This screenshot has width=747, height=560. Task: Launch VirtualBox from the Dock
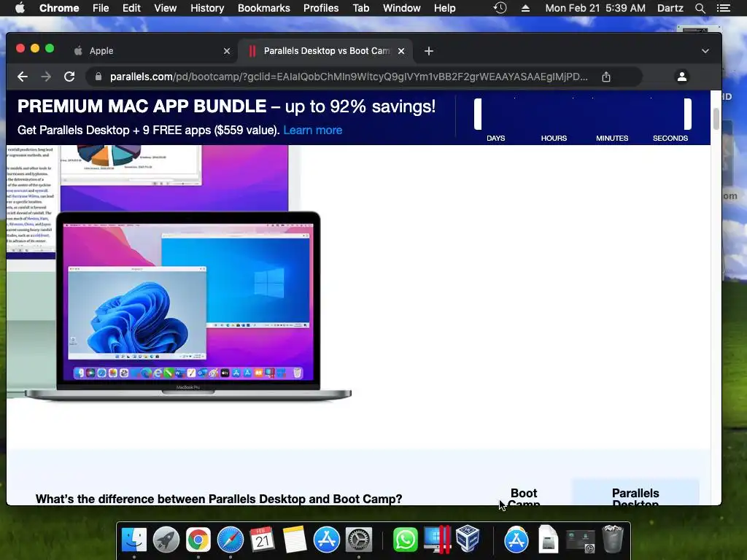coord(468,539)
